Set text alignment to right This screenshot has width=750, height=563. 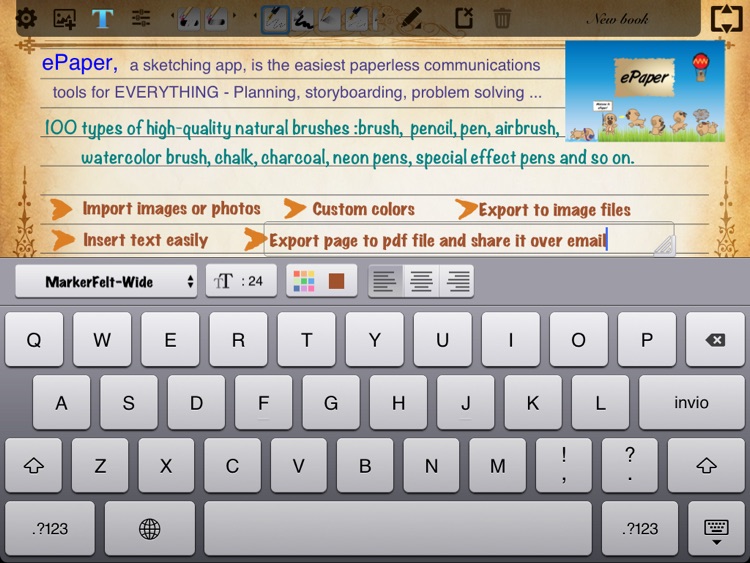coord(457,281)
